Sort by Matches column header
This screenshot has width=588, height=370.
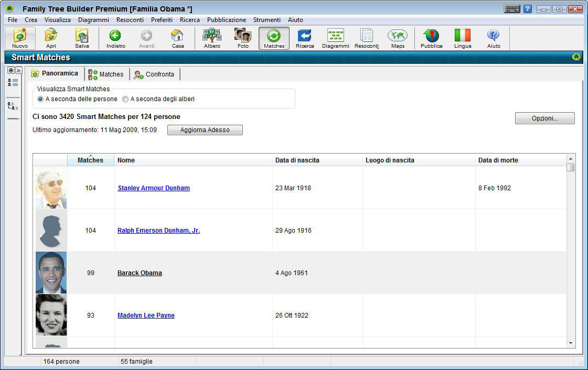[90, 160]
